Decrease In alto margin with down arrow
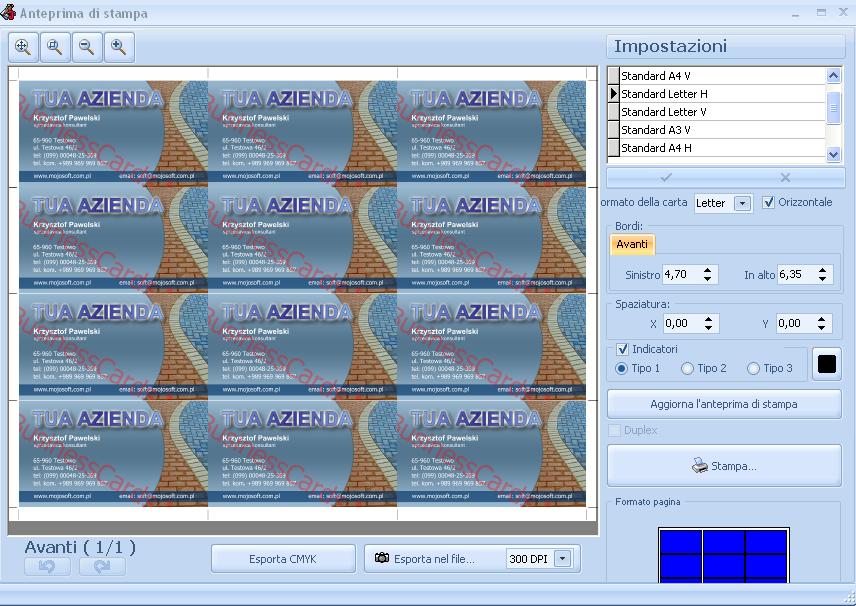 pos(822,278)
